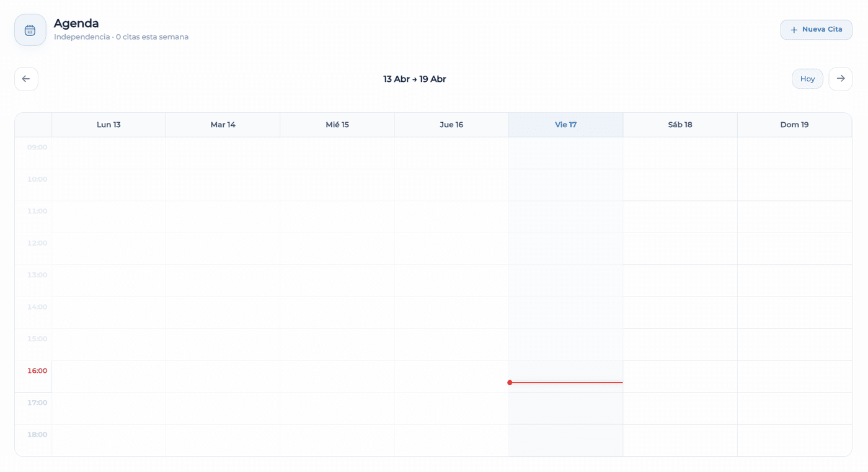Jump to today with Hoy button
The image size is (868, 472).
[807, 79]
